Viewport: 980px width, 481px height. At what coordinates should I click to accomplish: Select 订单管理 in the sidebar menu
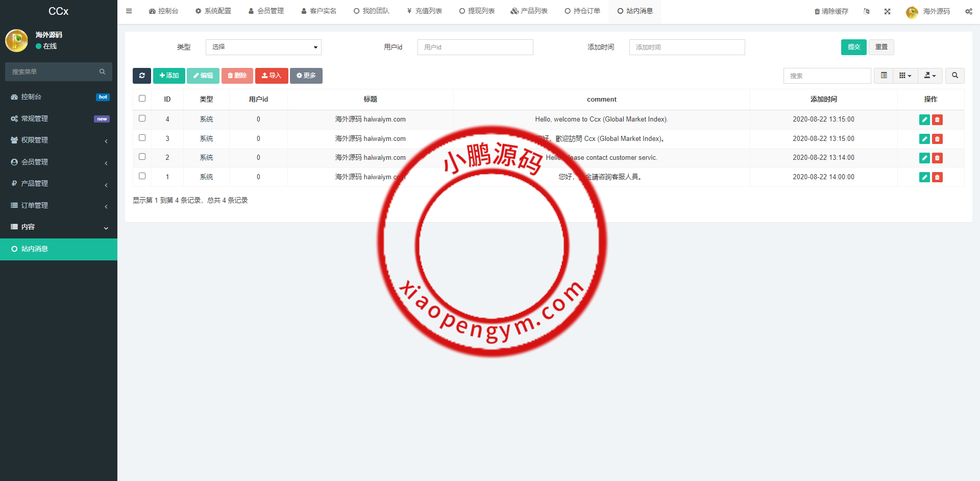click(x=59, y=205)
